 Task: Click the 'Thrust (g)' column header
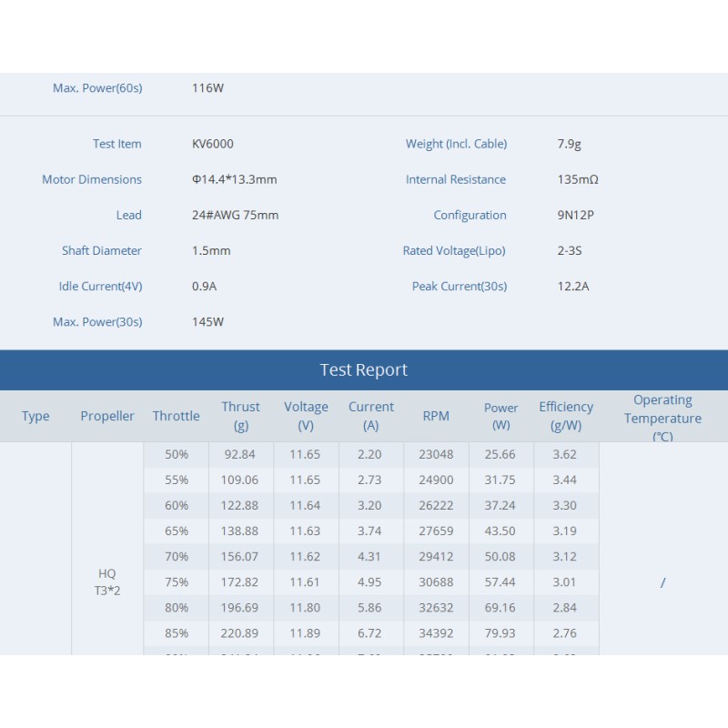point(240,416)
